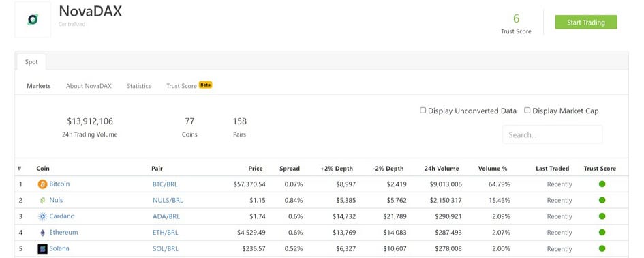Viewport: 644px width, 258px height.
Task: Open the Cardano coin link
Action: click(x=62, y=216)
